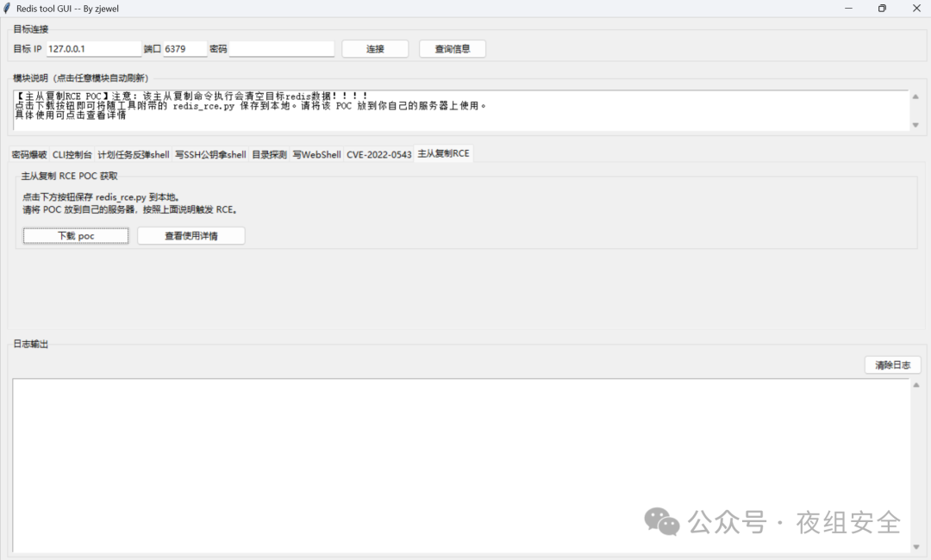Click the feather app icon in title bar
Screen dimensions: 931x560
[x=7, y=8]
